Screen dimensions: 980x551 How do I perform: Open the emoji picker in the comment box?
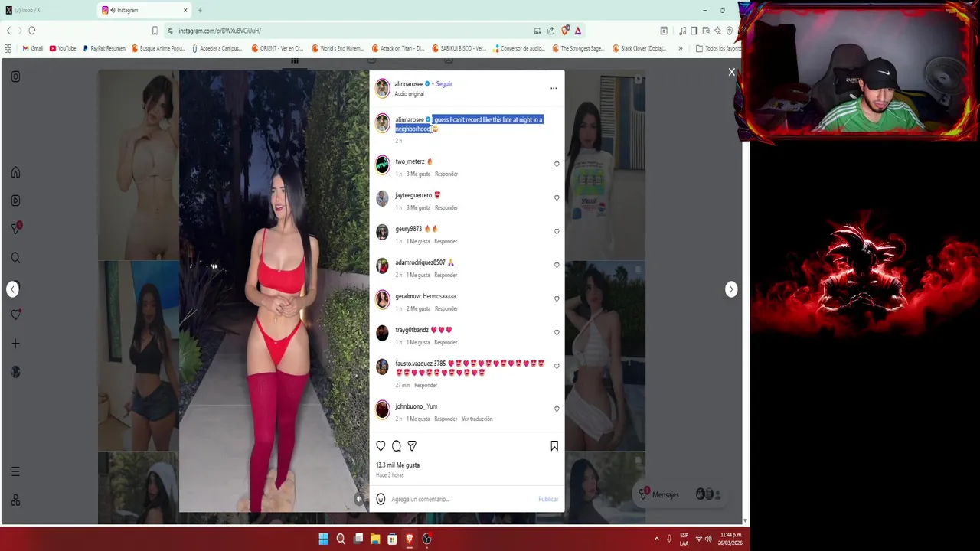point(381,499)
